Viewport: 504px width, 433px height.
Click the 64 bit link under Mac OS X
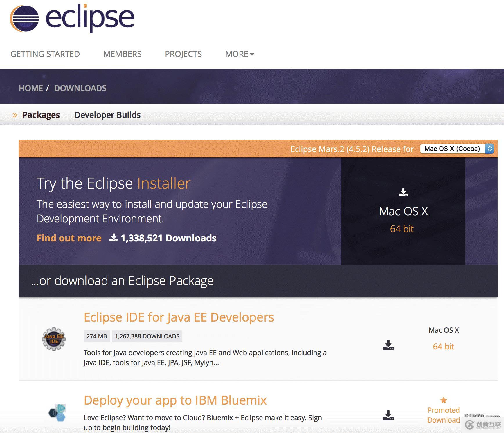coord(443,346)
